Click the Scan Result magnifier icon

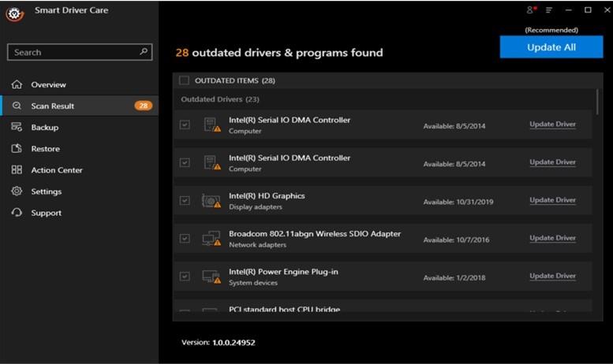click(x=17, y=106)
